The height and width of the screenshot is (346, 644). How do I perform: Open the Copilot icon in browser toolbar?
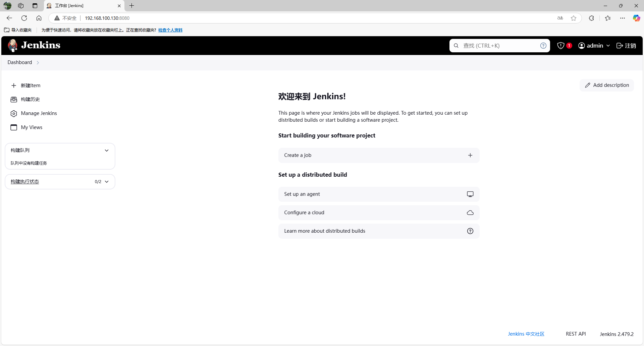pyautogui.click(x=636, y=18)
